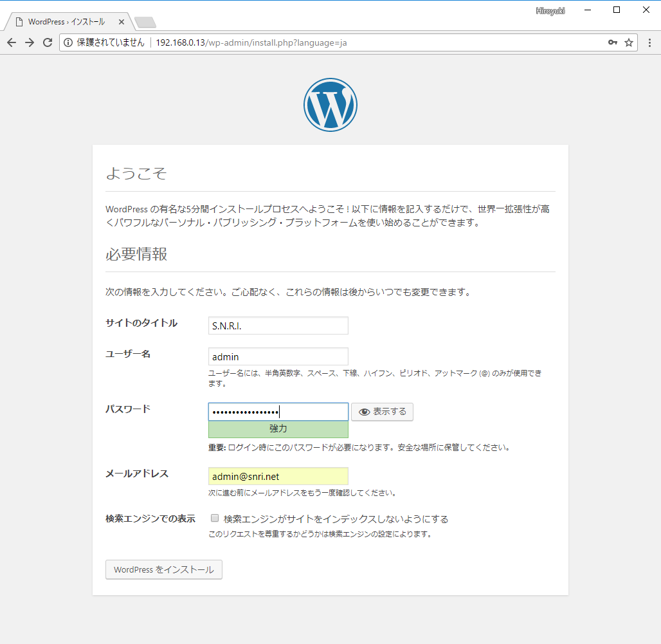Go back using browser back arrow
661x644 pixels.
[12, 42]
